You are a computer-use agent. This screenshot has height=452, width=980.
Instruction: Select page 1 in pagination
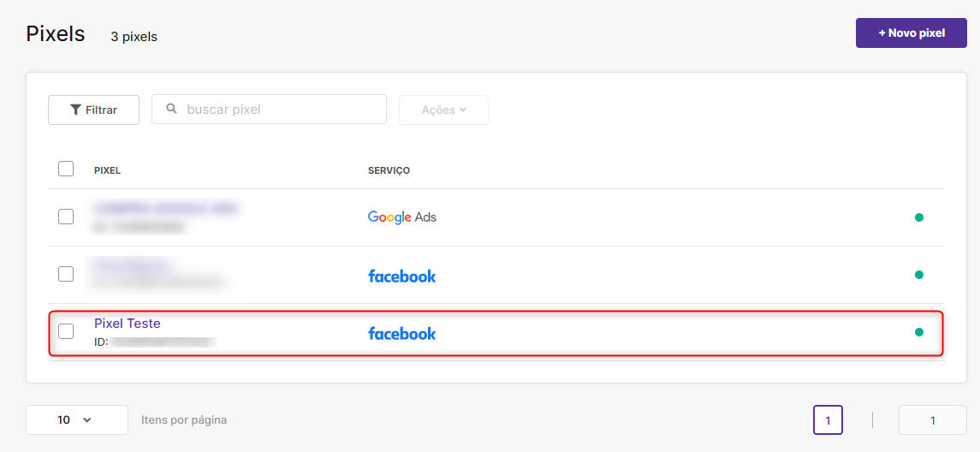[x=828, y=420]
